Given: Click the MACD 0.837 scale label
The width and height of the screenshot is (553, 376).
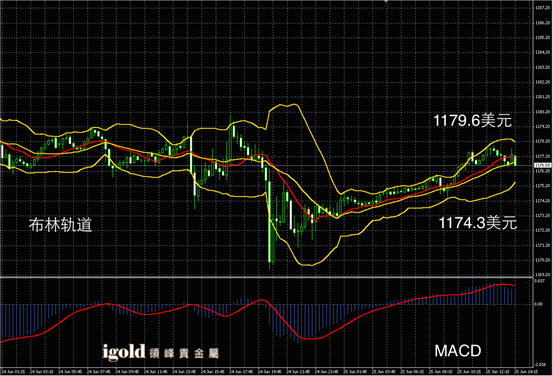Looking at the screenshot, I should tap(540, 281).
